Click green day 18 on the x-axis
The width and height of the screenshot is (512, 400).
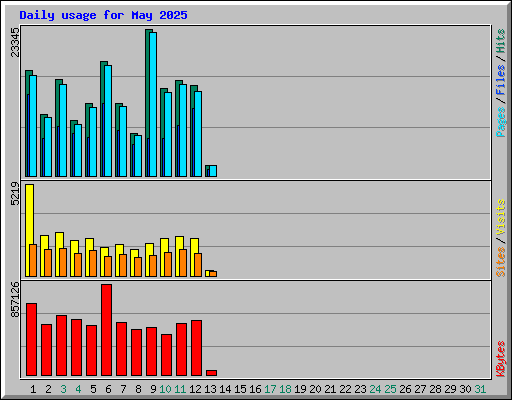click(285, 389)
